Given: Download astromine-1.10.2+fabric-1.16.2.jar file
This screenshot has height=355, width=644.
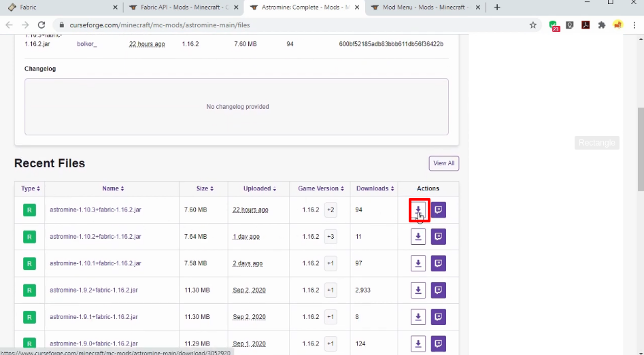Looking at the screenshot, I should tap(418, 237).
